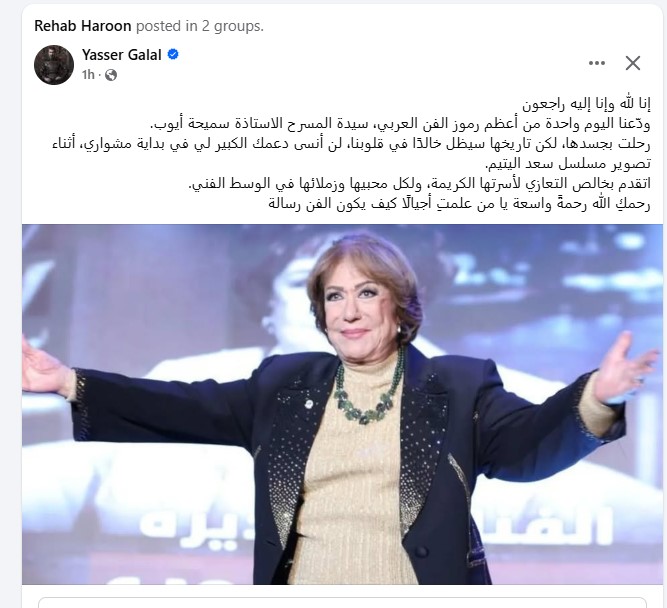Hide the post with the X button
667x608 pixels.
[x=633, y=63]
